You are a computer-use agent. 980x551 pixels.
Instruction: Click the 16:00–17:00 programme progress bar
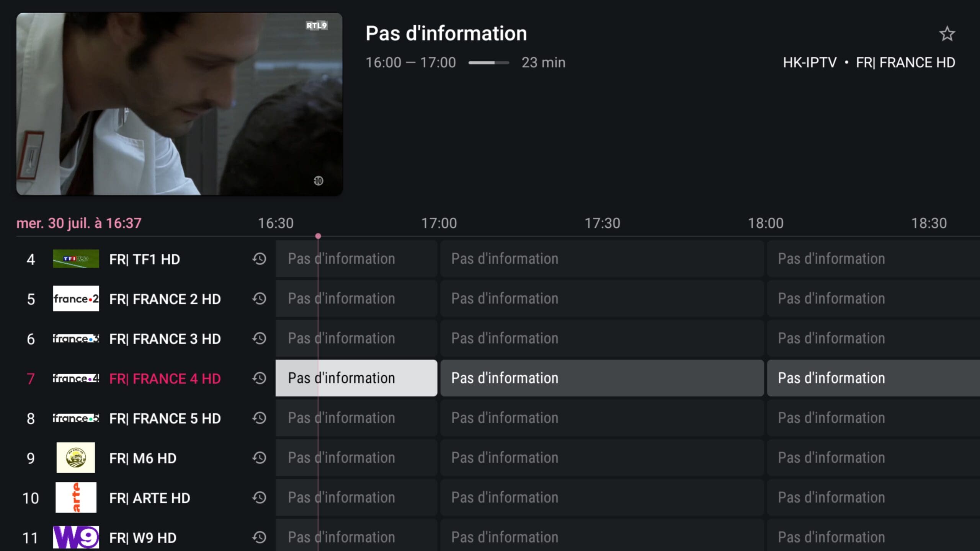click(x=489, y=63)
